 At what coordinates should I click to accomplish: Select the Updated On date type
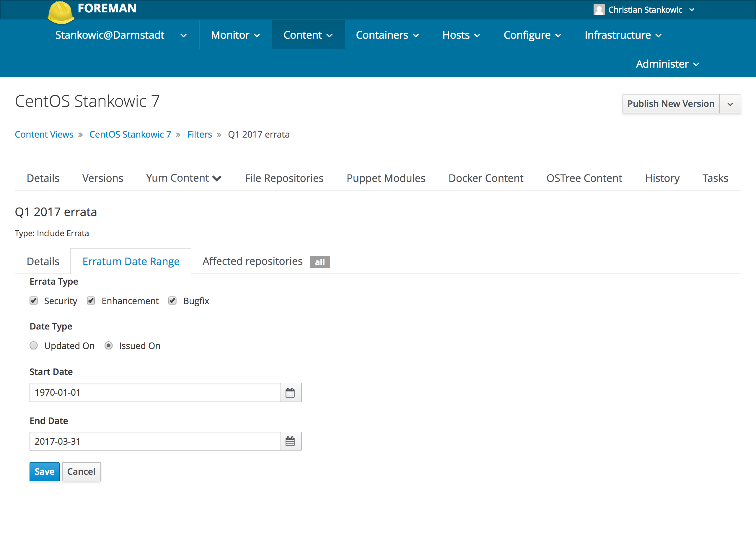(x=34, y=345)
